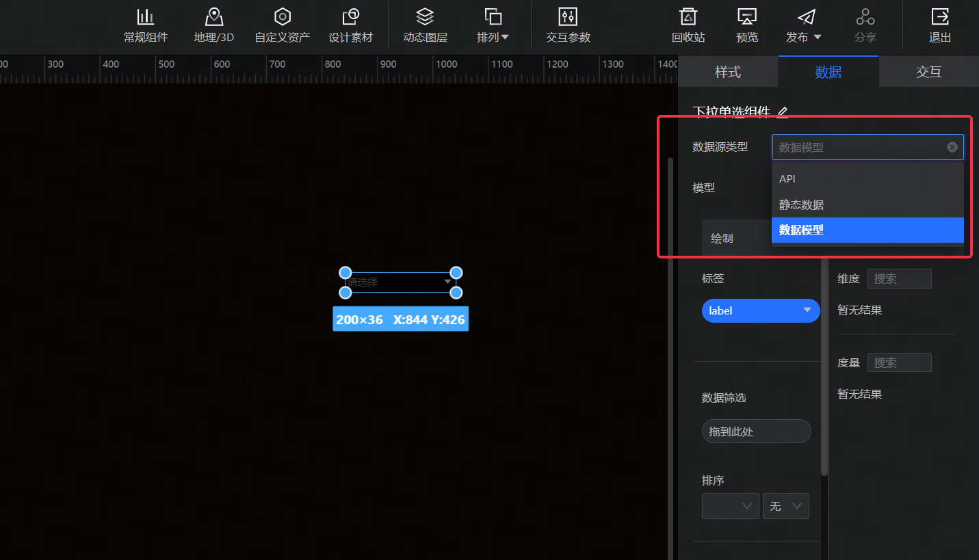This screenshot has height=560, width=979.
Task: Select 数据模型 from the data source list
Action: [x=867, y=230]
